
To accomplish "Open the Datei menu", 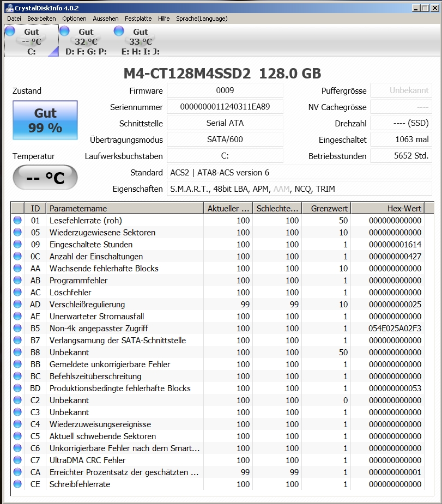I will click(x=14, y=19).
